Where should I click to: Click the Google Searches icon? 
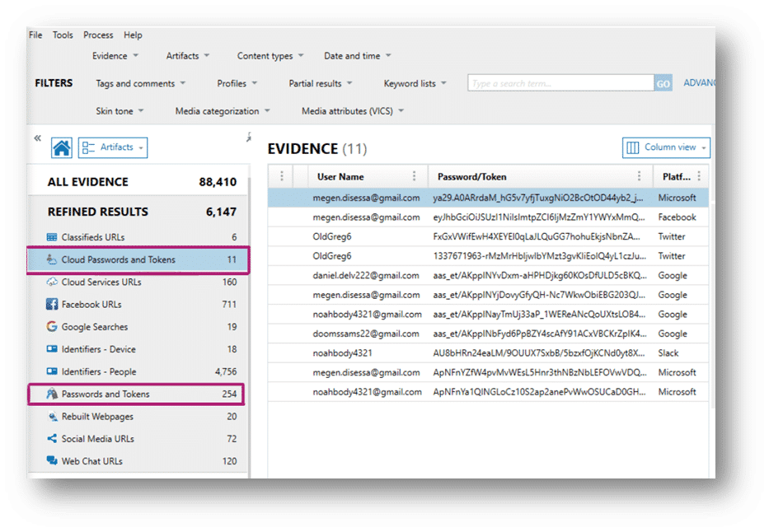52,327
